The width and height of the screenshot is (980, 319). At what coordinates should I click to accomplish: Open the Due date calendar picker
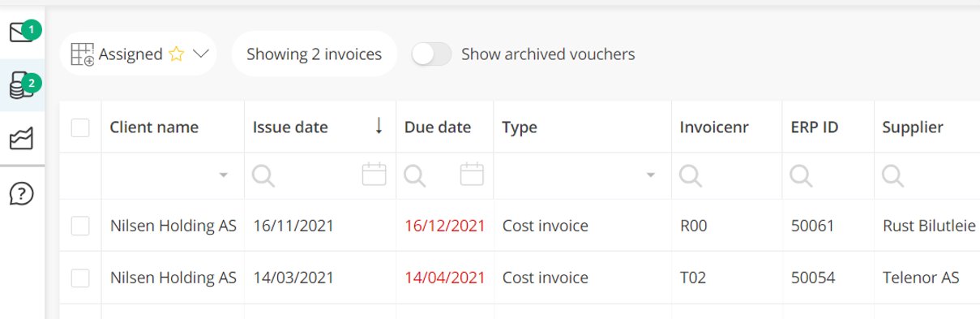coord(472,175)
